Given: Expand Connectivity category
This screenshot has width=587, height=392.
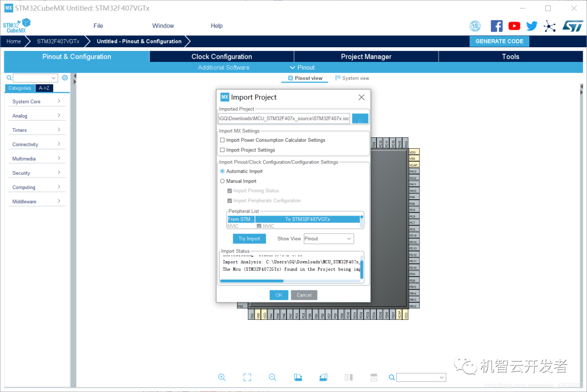Looking at the screenshot, I should click(x=37, y=144).
